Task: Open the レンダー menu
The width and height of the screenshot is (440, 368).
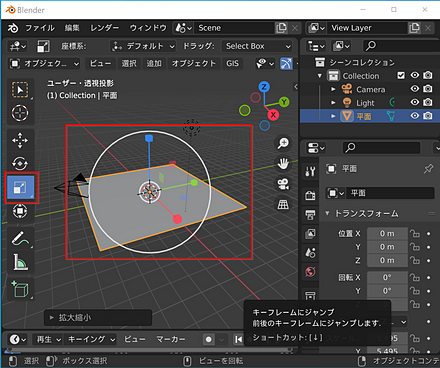Action: point(104,28)
